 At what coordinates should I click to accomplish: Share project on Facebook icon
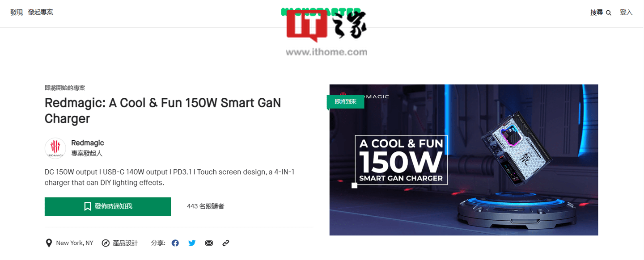[x=175, y=243]
